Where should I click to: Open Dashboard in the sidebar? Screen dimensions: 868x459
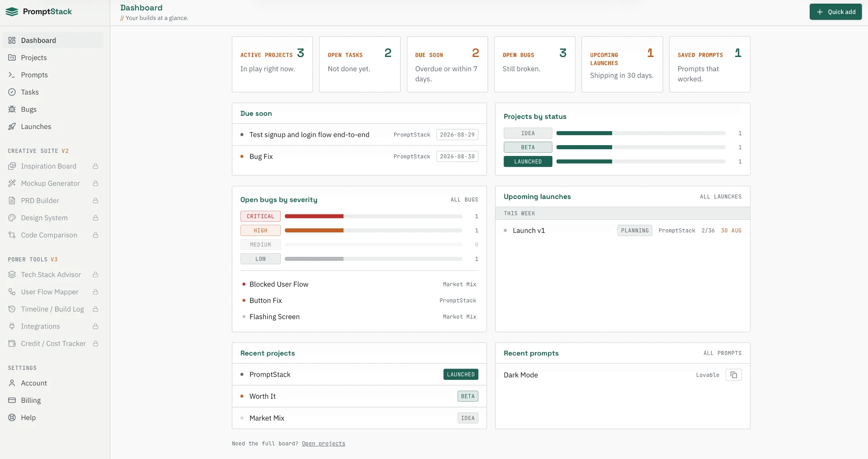(x=53, y=40)
